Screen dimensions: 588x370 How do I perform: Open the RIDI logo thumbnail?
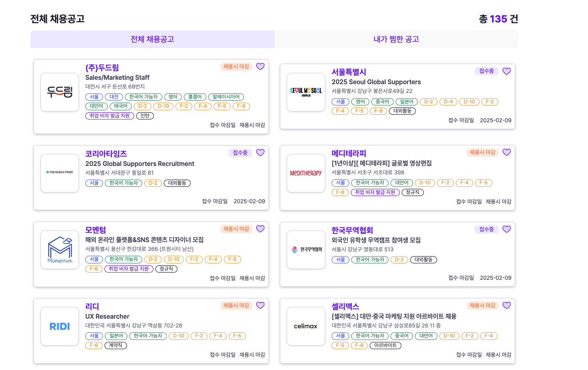pyautogui.click(x=60, y=326)
